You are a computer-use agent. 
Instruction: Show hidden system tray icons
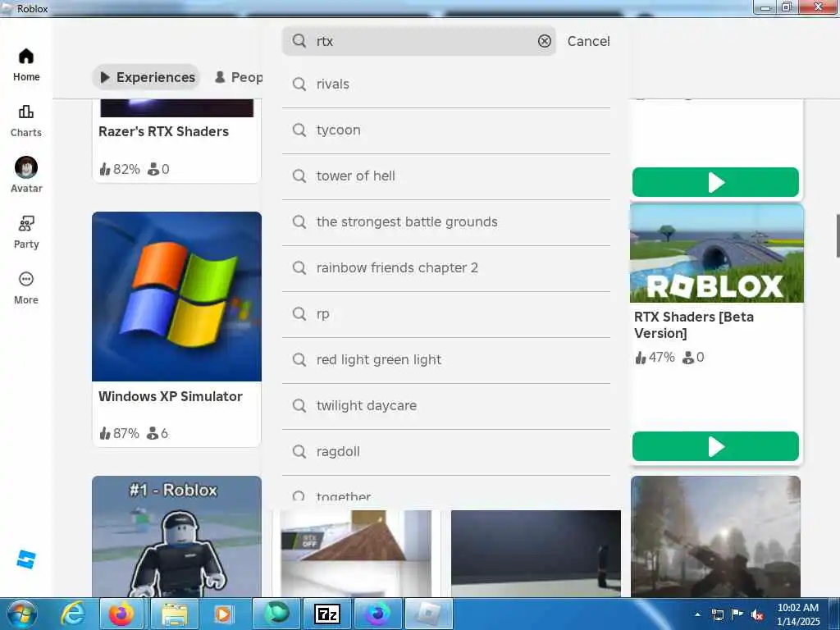[x=697, y=614]
